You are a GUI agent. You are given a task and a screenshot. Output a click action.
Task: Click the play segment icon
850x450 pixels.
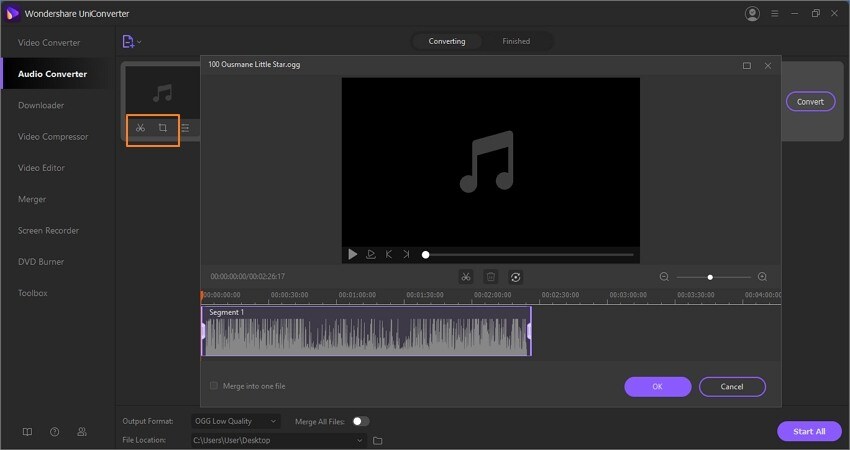tap(371, 254)
